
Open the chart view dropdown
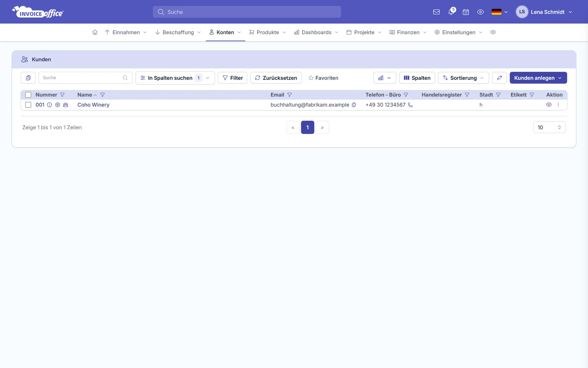coord(385,78)
